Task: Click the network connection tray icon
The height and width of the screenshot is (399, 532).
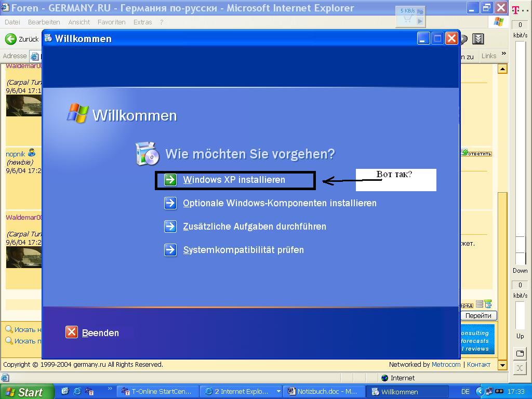Action: click(x=489, y=392)
